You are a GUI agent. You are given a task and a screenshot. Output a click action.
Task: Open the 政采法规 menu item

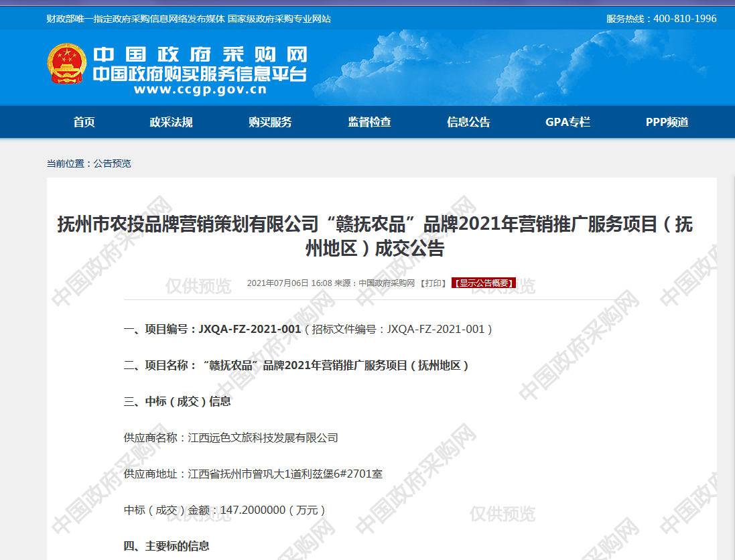pyautogui.click(x=171, y=122)
